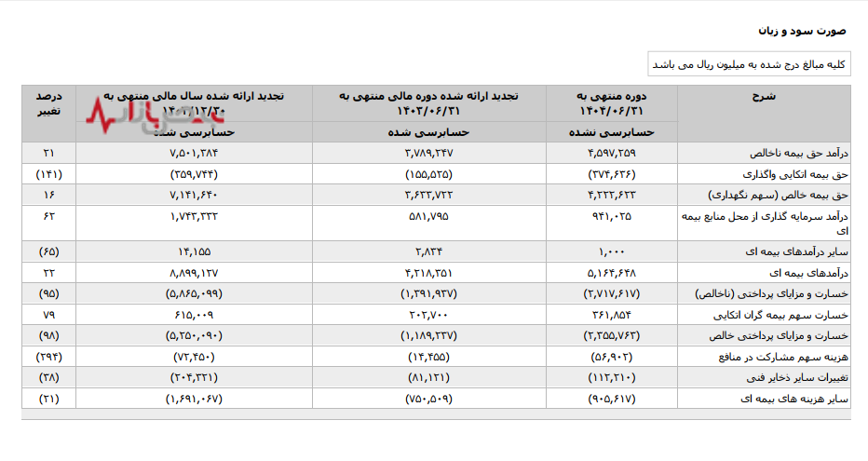Select the شرح column header
Image resolution: width=868 pixels, height=461 pixels.
click(x=764, y=96)
